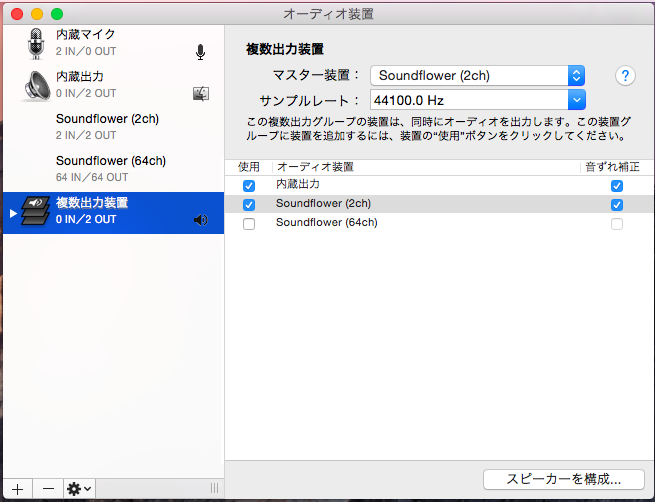Screen dimensions: 655x502
Task: Open the サンプルレート 44100.0 Hz dropdown
Action: 477,100
